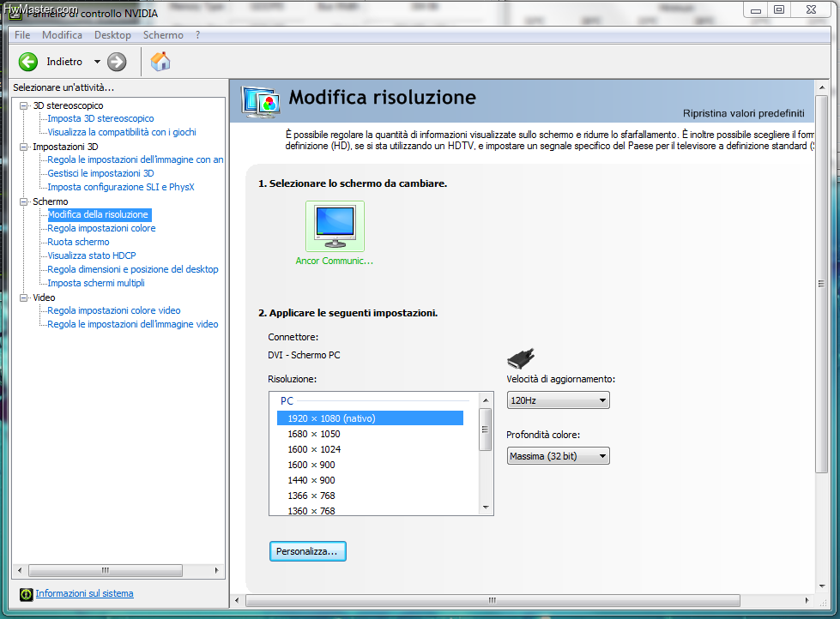The height and width of the screenshot is (619, 840).
Task: Open the Profondità colore dropdown
Action: tap(559, 456)
